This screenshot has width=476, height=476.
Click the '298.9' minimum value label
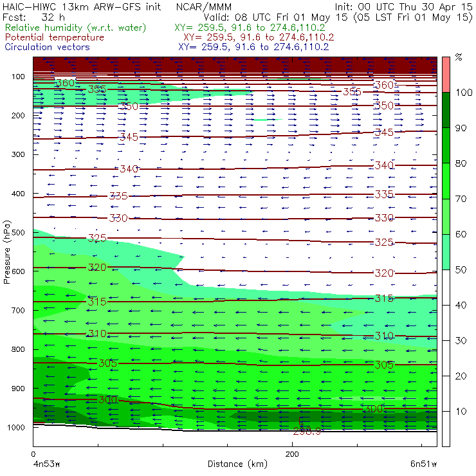307,431
